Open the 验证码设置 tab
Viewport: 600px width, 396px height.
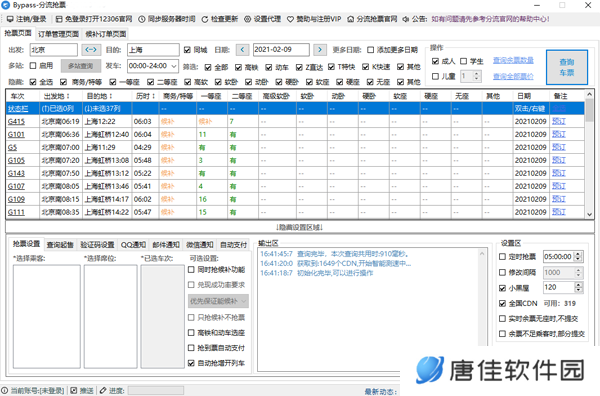click(x=97, y=244)
